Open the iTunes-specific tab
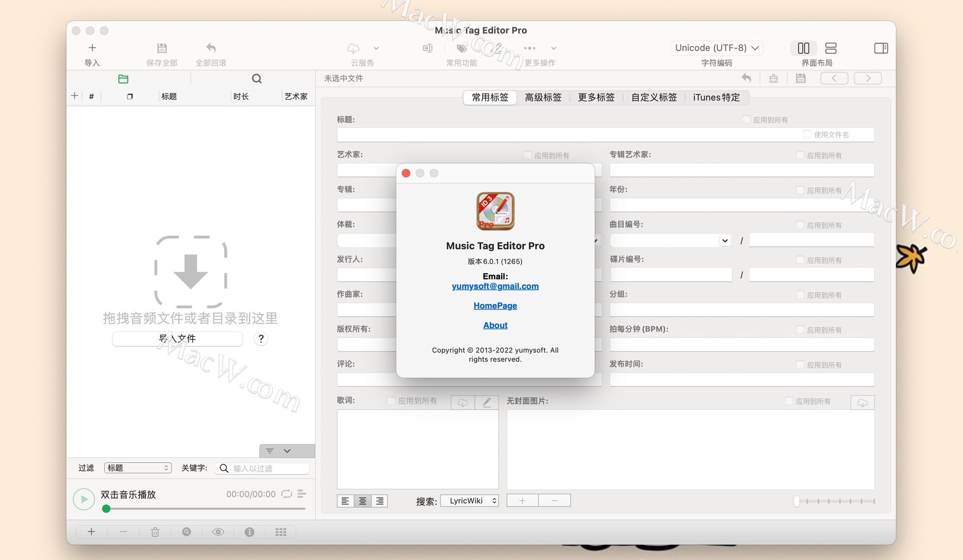 716,97
